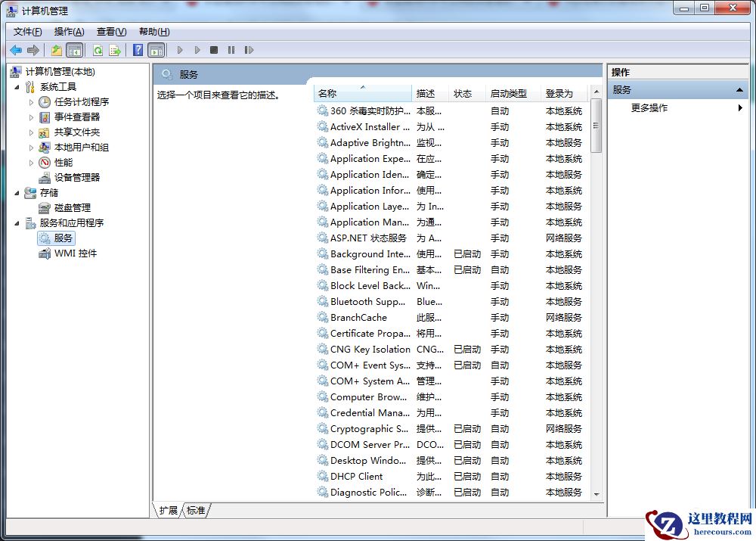Click the Up one level folder icon
The height and width of the screenshot is (541, 756).
(57, 50)
